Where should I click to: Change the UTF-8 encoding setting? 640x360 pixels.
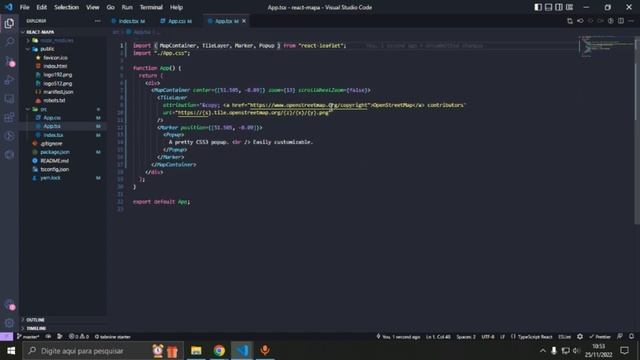coord(488,337)
